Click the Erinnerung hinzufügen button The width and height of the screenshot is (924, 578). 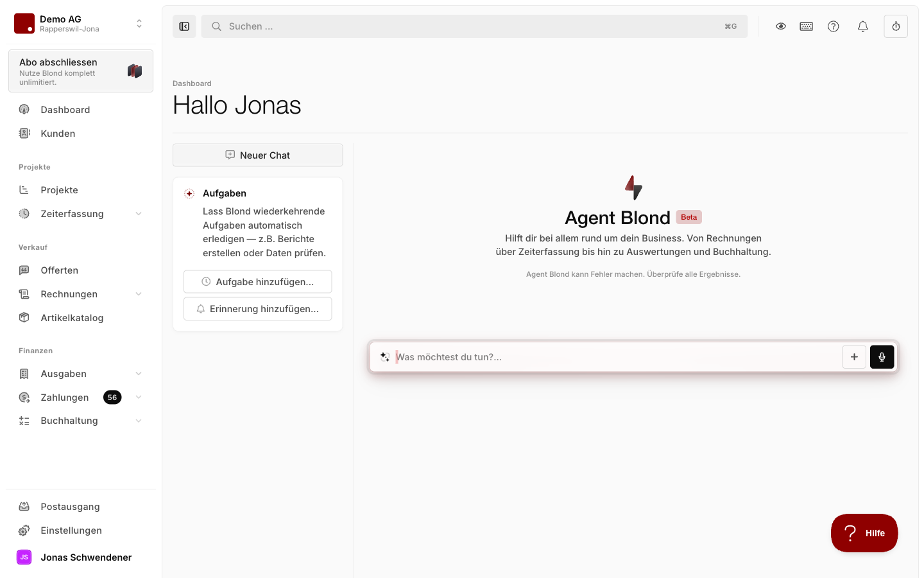(258, 309)
